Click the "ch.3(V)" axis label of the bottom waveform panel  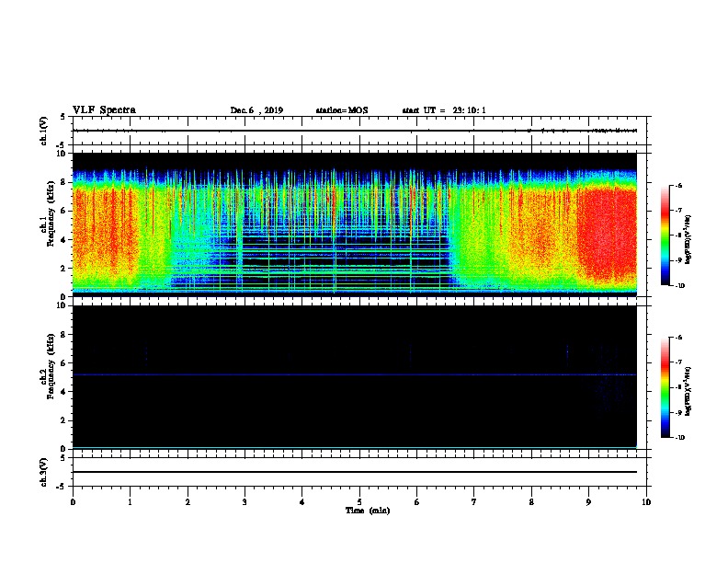43,472
